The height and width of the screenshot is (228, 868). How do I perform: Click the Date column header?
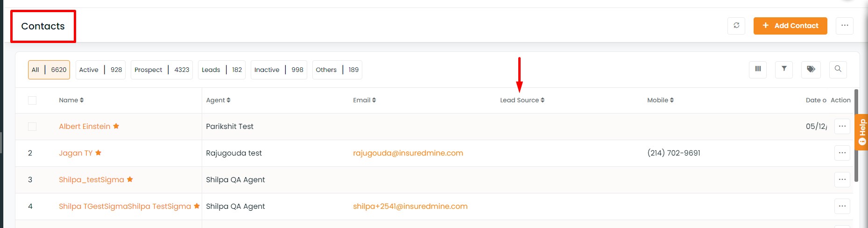point(816,100)
